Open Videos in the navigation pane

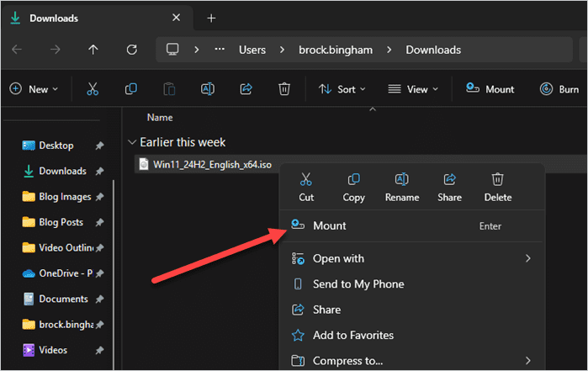(x=45, y=350)
